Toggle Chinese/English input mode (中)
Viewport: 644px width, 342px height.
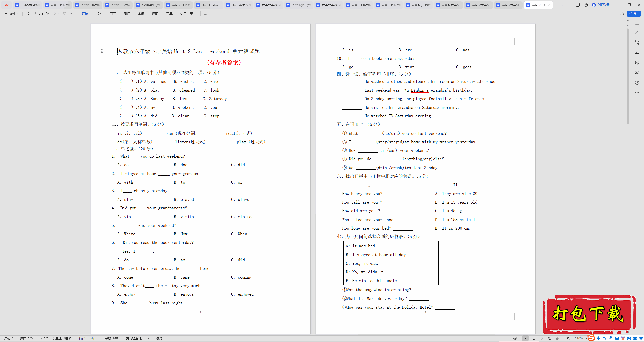pos(599,338)
